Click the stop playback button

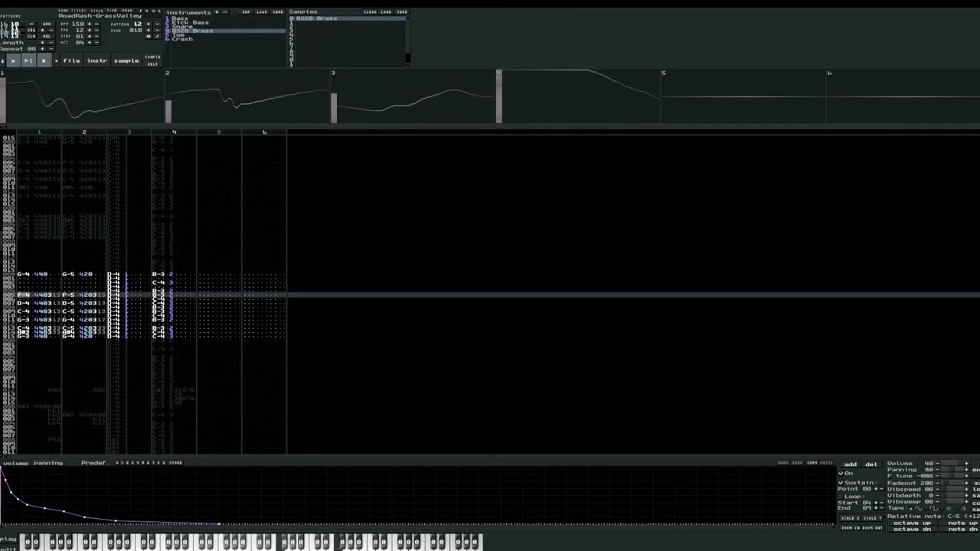point(44,60)
